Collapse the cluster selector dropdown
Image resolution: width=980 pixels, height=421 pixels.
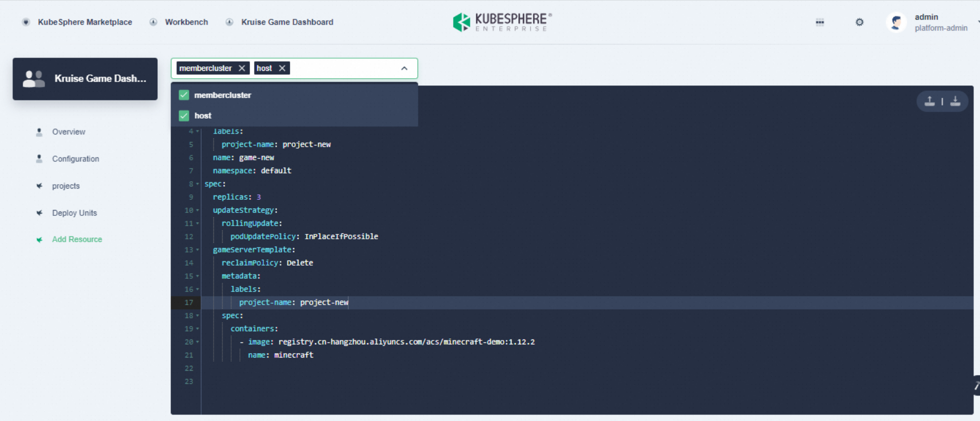click(x=404, y=68)
